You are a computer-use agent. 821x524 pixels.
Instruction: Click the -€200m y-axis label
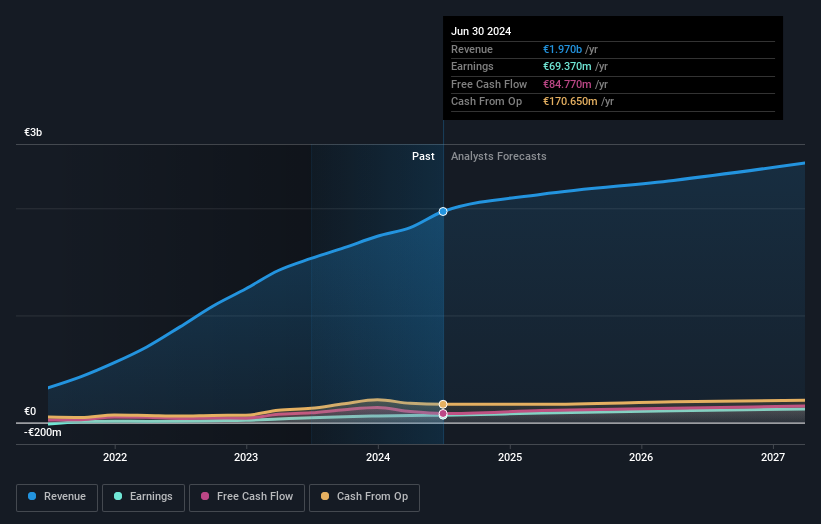[42, 432]
